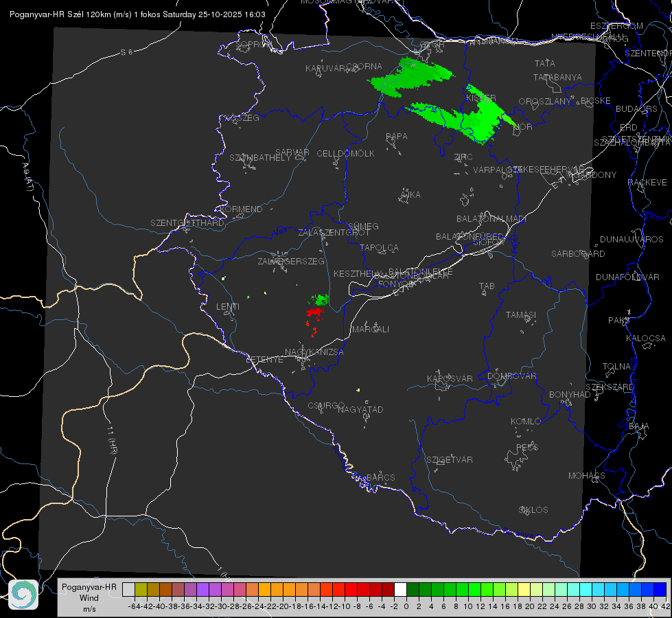Choose the yellow swatch between 18 and 20

pos(524,589)
